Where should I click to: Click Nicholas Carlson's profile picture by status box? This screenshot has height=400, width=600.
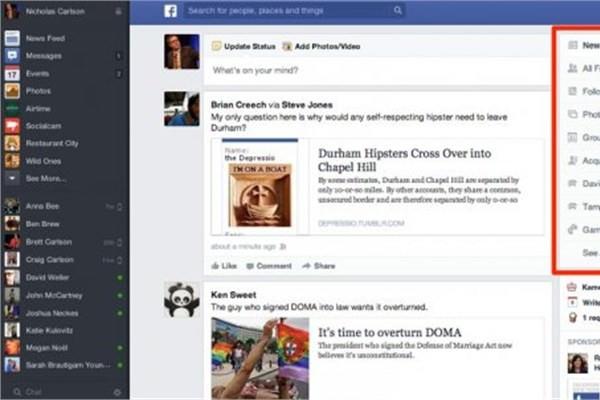click(x=182, y=52)
